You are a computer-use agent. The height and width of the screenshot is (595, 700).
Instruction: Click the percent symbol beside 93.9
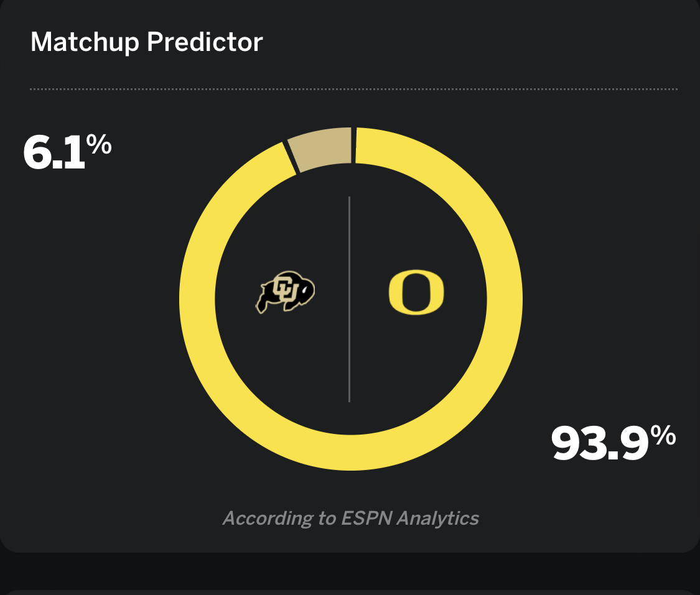click(x=662, y=437)
